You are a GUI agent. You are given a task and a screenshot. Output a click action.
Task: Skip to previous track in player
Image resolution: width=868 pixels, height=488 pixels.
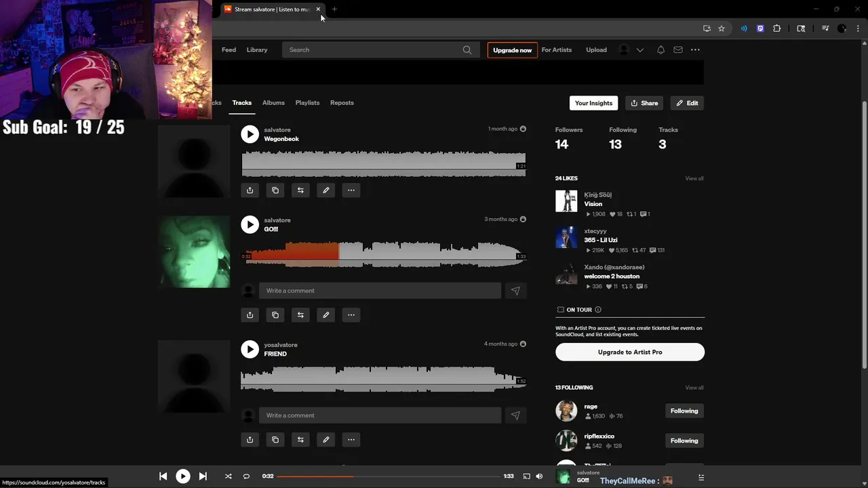(163, 476)
